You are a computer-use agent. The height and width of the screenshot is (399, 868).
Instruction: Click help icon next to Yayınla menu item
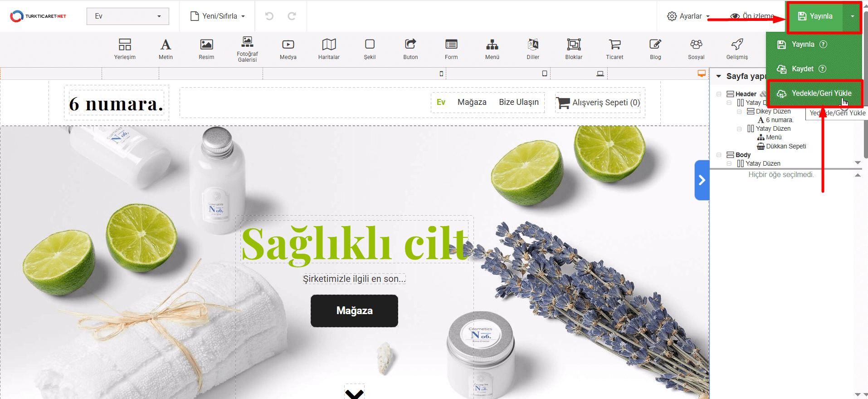[x=824, y=44]
